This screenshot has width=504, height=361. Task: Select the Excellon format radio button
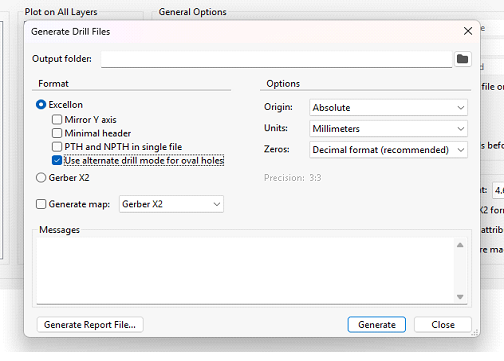coord(41,105)
